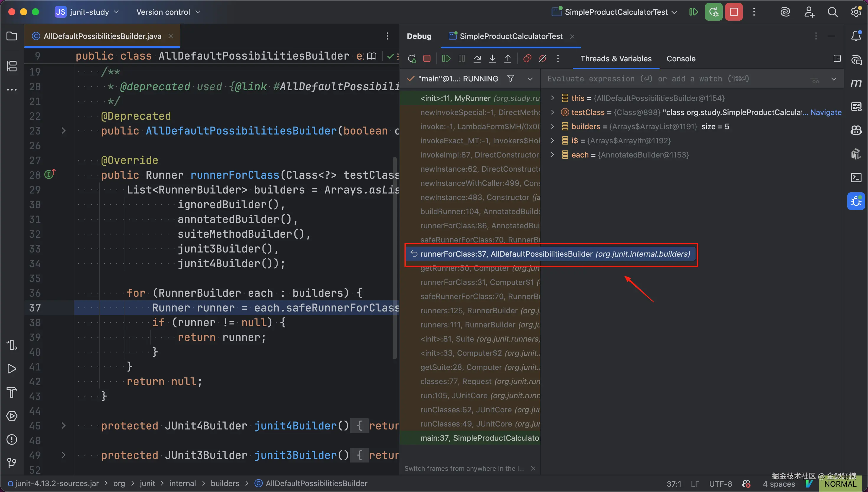Click Rerun debug session icon
This screenshot has height=492, width=868.
[412, 59]
